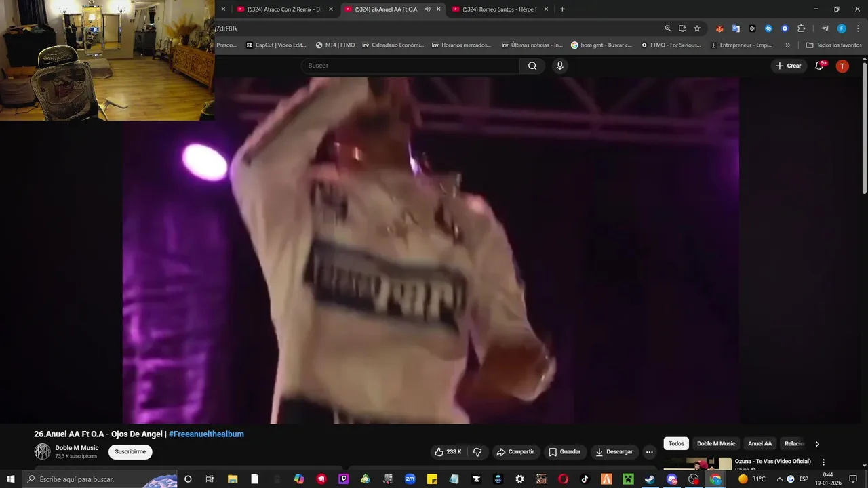The width and height of the screenshot is (868, 488).
Task: Open TikTok from the taskbar
Action: (x=585, y=479)
